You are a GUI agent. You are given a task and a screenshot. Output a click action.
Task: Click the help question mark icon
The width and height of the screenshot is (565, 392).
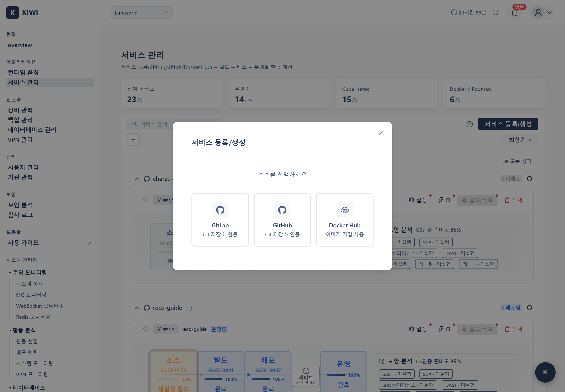470,124
